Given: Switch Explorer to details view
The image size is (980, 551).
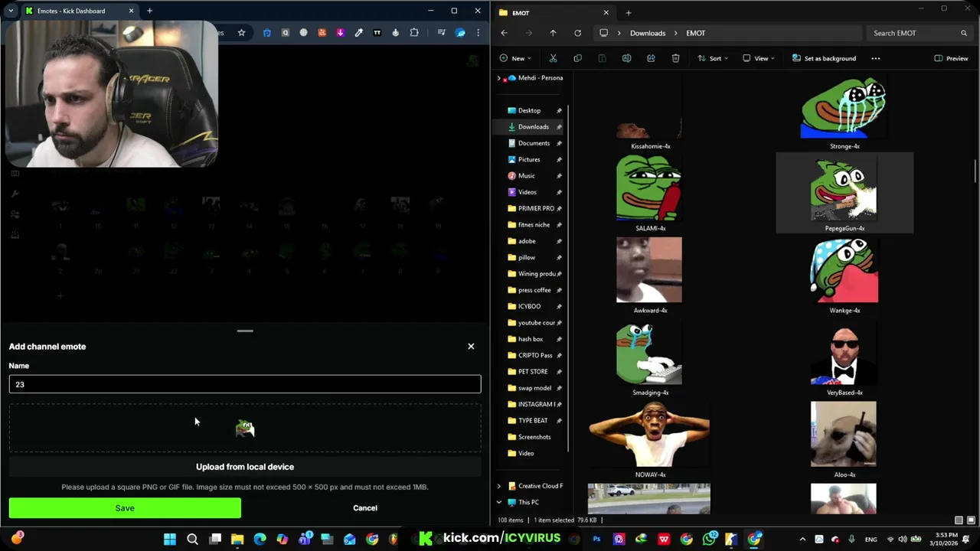Looking at the screenshot, I should (959, 520).
